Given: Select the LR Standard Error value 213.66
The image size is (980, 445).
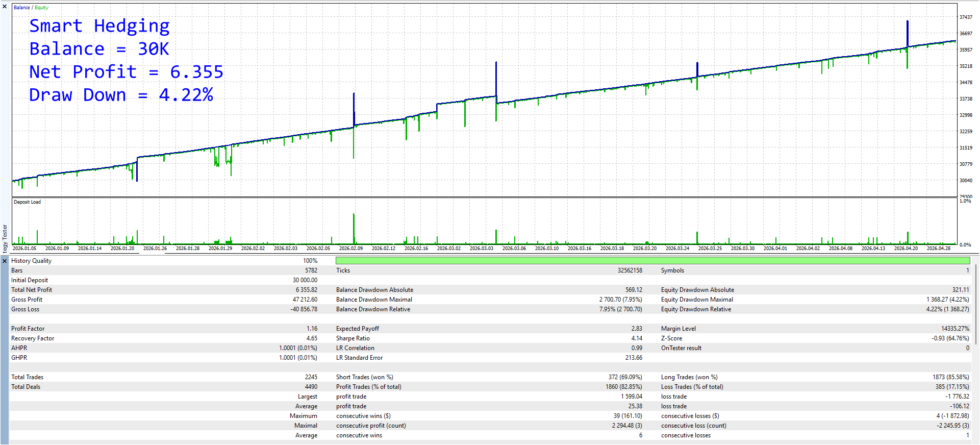Looking at the screenshot, I should [x=634, y=358].
